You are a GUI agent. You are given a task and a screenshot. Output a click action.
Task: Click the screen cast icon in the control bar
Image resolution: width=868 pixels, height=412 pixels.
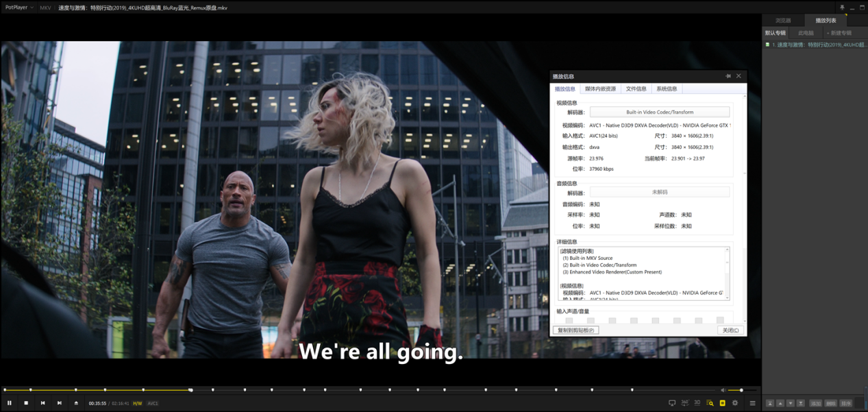(x=672, y=403)
